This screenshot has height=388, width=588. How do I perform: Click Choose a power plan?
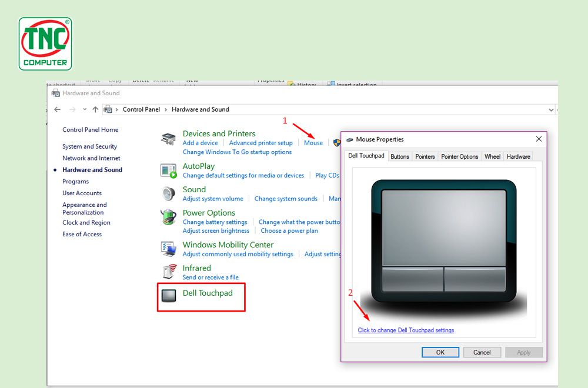point(289,230)
